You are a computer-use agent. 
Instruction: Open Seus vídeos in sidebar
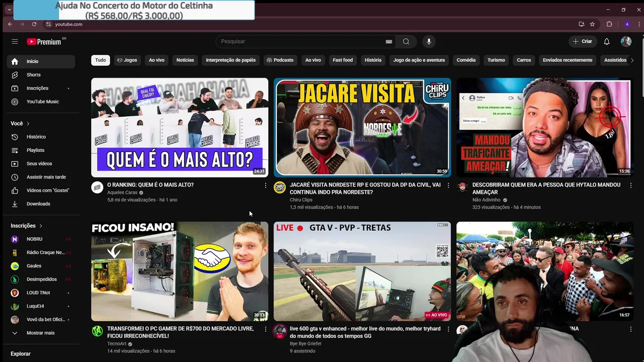(x=41, y=163)
